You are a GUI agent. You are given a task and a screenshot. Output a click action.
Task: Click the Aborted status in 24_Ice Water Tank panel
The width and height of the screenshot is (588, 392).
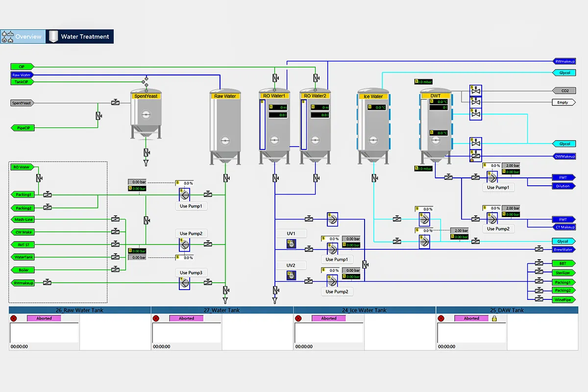click(329, 318)
